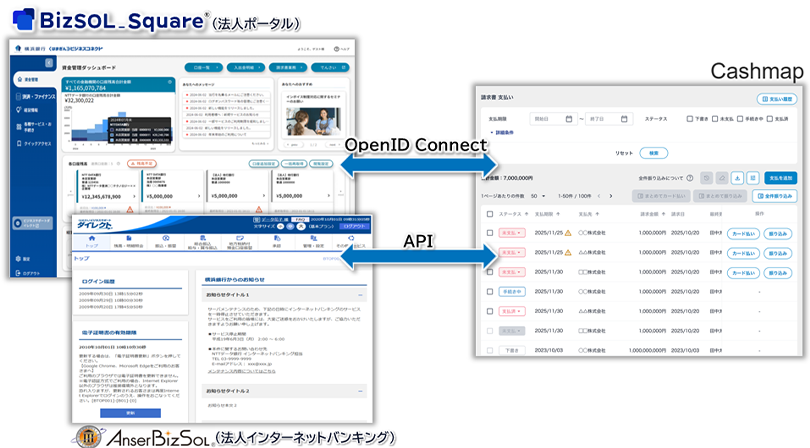Click the 検索 search button
The image size is (810, 448).
(653, 153)
